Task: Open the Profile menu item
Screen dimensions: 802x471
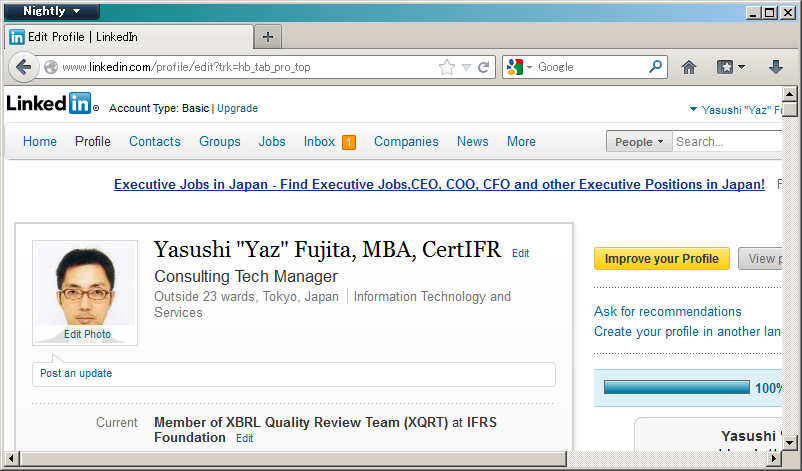Action: click(93, 142)
